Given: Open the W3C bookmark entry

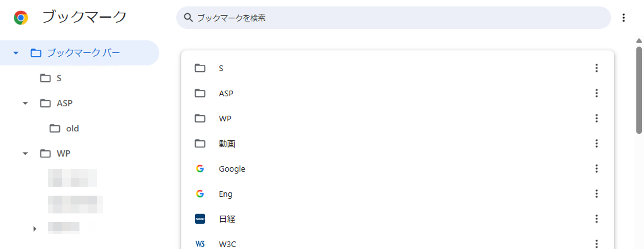Looking at the screenshot, I should coord(227,244).
